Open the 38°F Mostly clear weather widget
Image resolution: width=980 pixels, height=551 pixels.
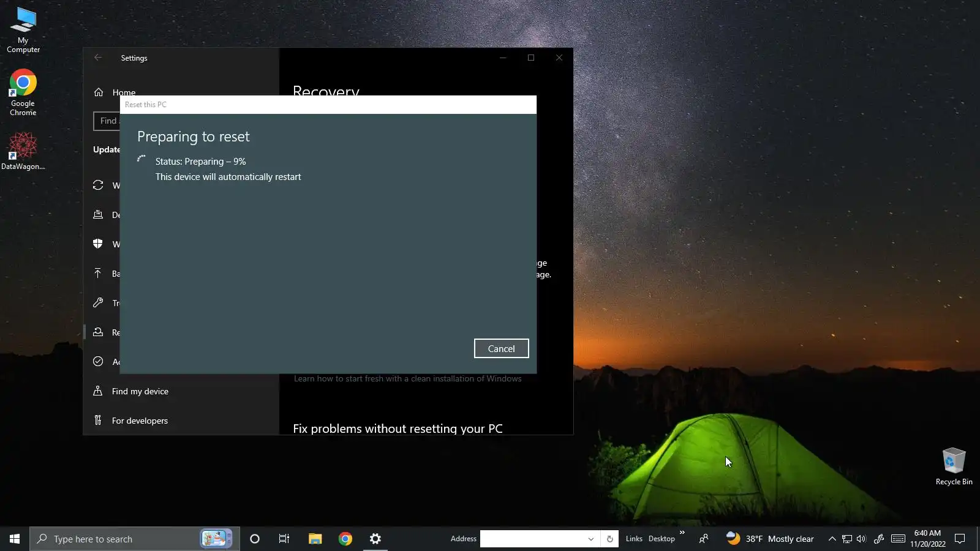pos(770,539)
